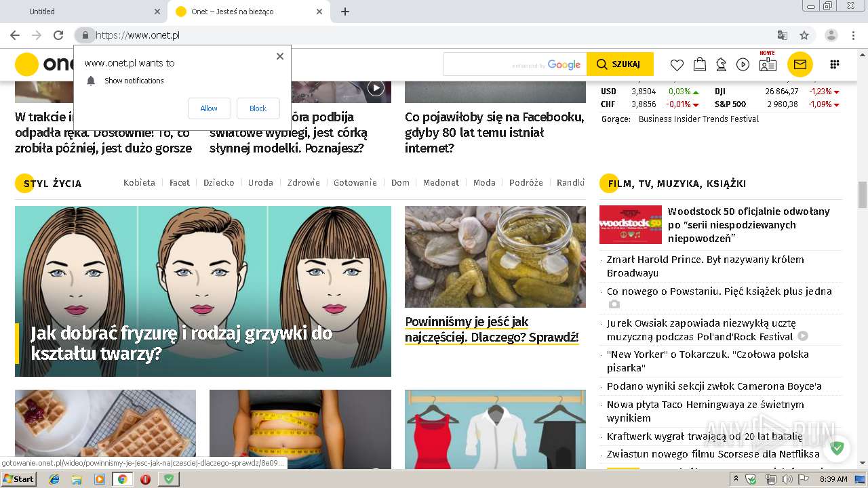Click the page vertical scrollbar thumb
Screen dimensions: 868x488
click(863, 195)
